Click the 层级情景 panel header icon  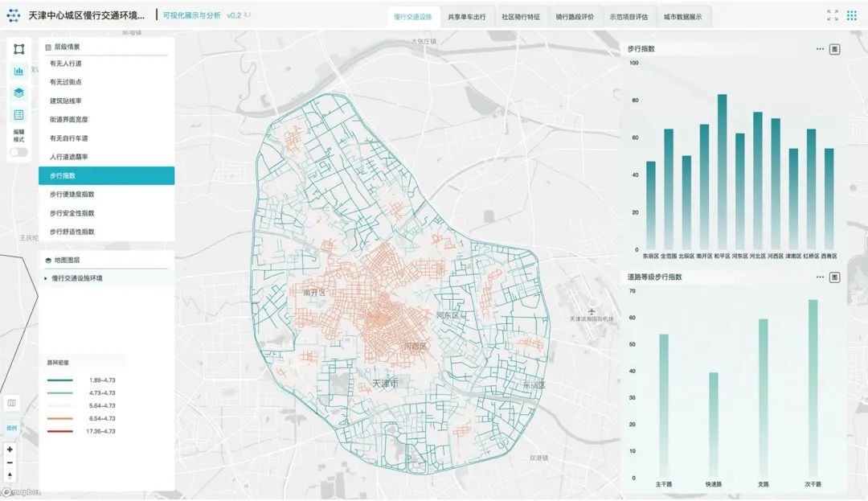click(x=48, y=47)
